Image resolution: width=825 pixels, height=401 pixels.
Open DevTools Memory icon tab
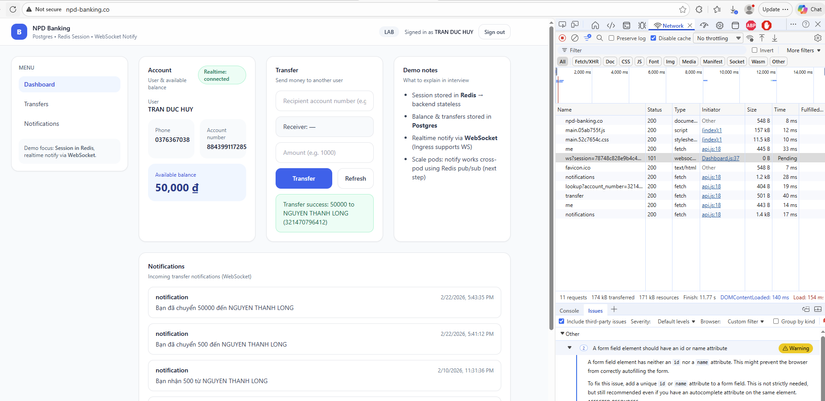(x=720, y=25)
